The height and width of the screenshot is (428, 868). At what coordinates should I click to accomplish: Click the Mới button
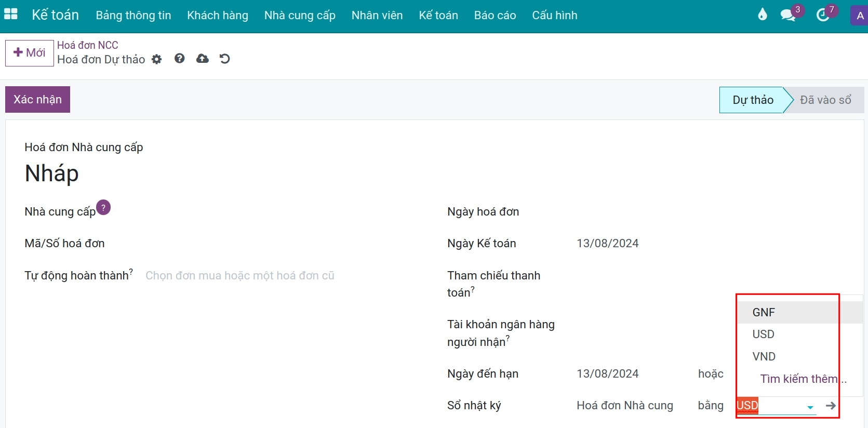coord(30,53)
